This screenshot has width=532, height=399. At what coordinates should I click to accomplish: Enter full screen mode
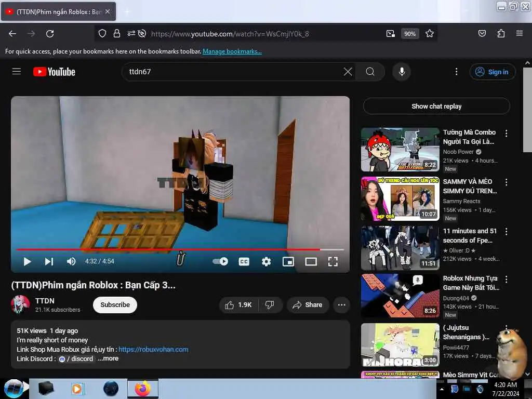click(x=333, y=261)
